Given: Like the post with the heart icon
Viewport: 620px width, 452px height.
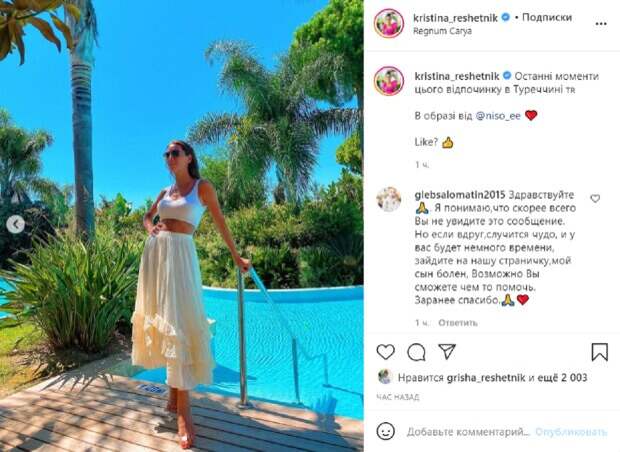Looking at the screenshot, I should coord(386,352).
